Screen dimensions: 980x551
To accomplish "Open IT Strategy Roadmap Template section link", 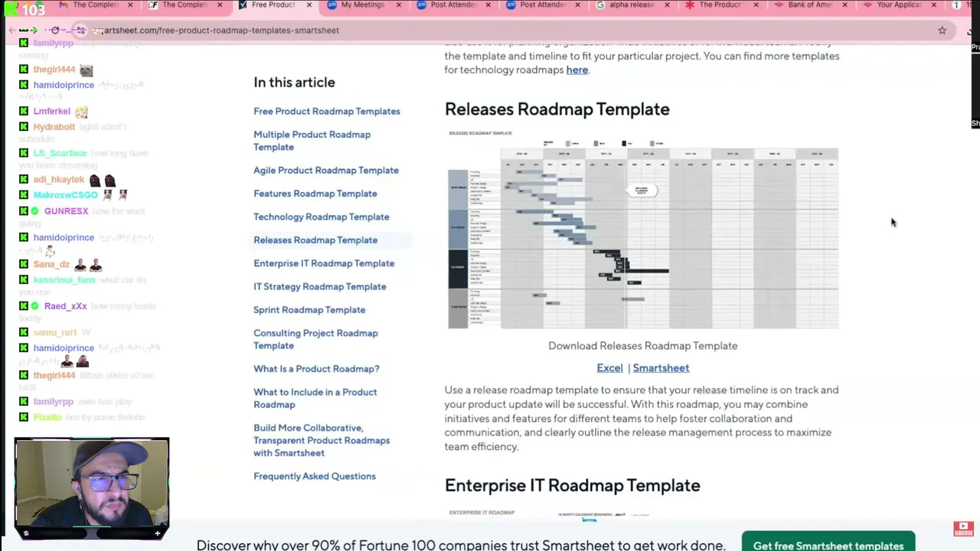I will click(320, 287).
